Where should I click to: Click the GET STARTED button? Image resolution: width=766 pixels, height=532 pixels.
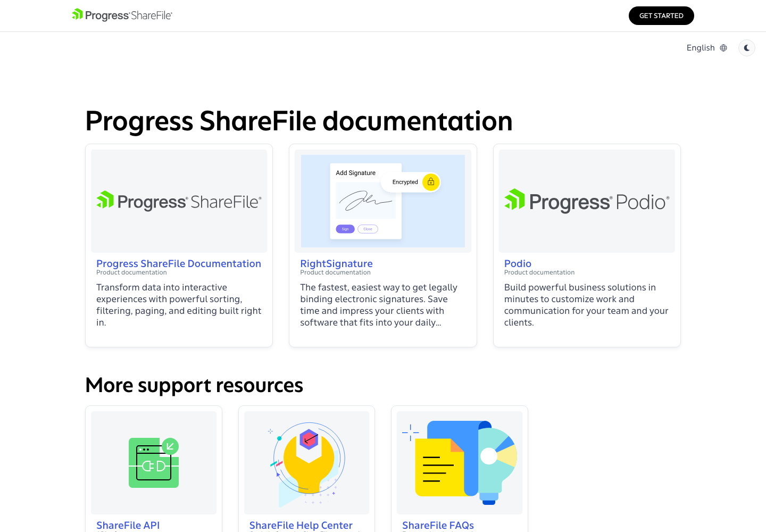661,15
